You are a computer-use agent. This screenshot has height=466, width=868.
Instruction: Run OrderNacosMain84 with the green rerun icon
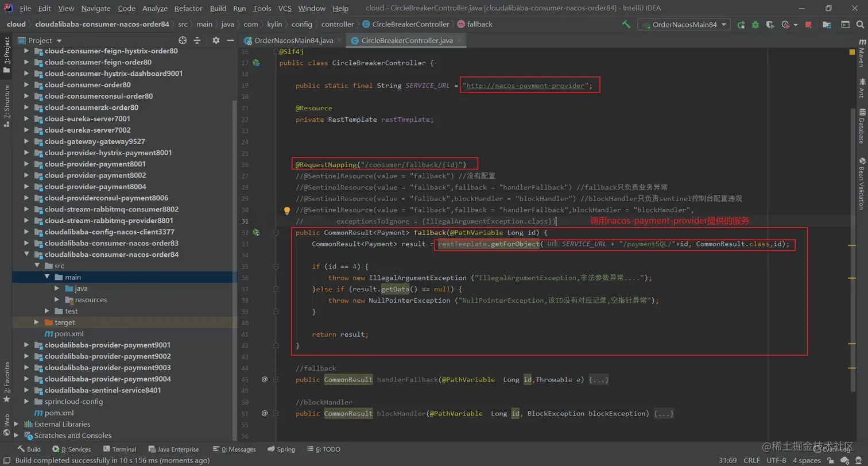tap(741, 25)
